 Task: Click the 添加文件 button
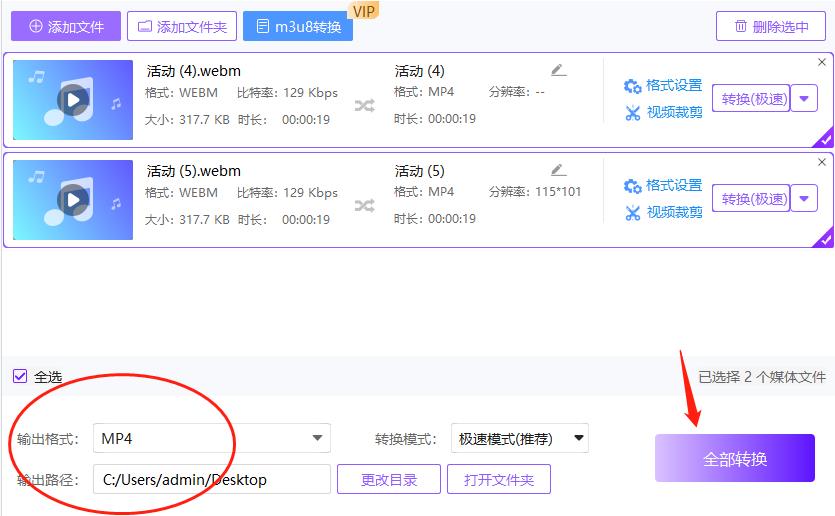click(x=66, y=26)
